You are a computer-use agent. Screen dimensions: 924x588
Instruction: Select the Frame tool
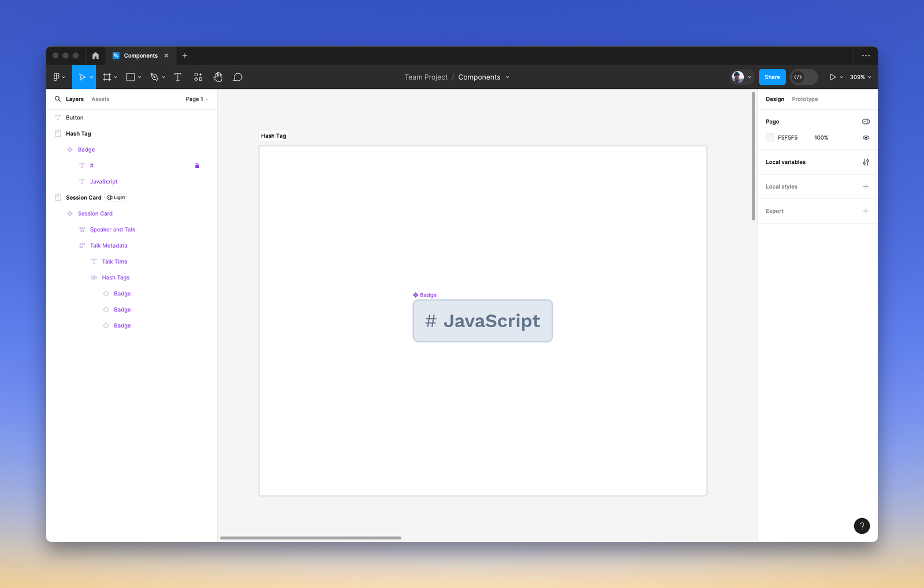coord(106,77)
